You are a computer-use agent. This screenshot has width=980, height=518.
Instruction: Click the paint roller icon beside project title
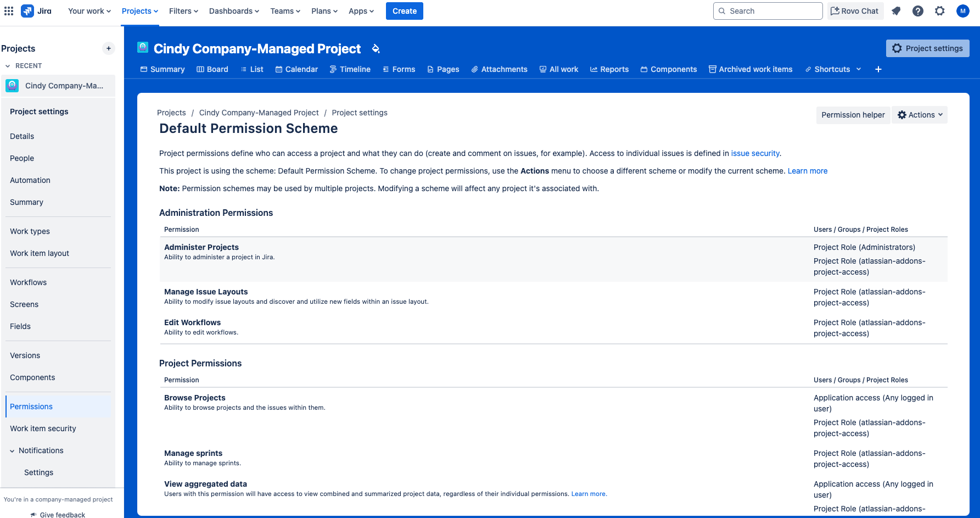376,49
